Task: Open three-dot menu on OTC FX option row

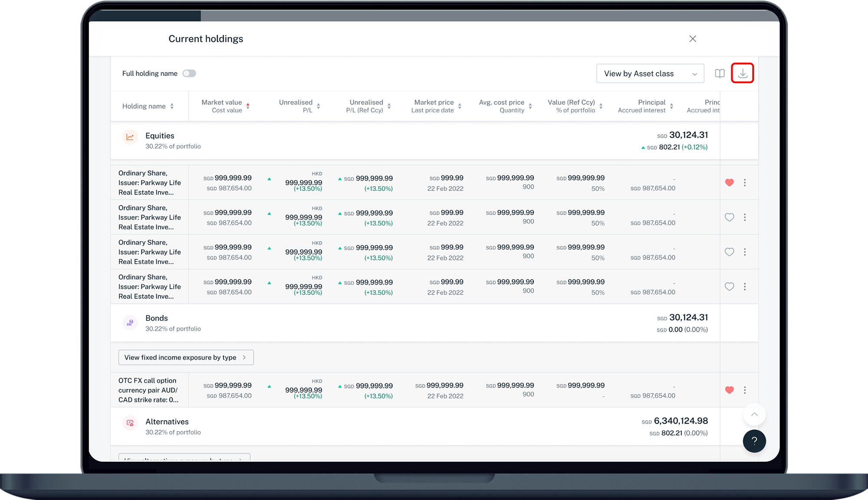Action: click(745, 390)
